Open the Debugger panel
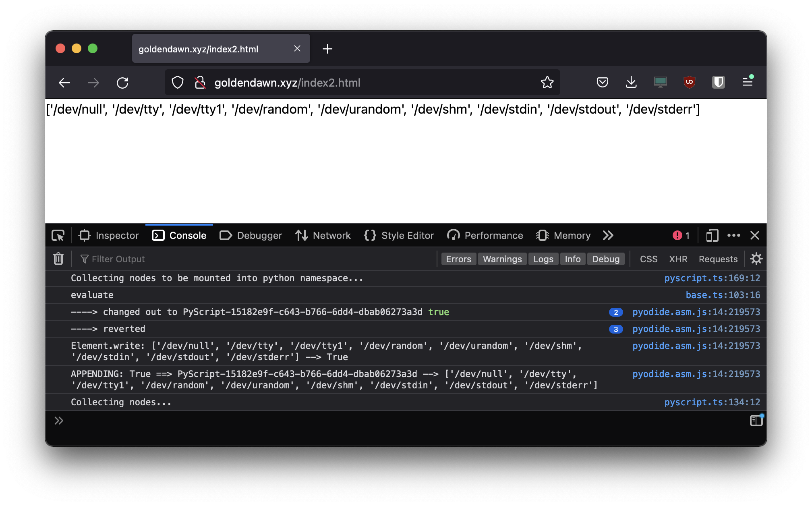The image size is (812, 506). 251,235
